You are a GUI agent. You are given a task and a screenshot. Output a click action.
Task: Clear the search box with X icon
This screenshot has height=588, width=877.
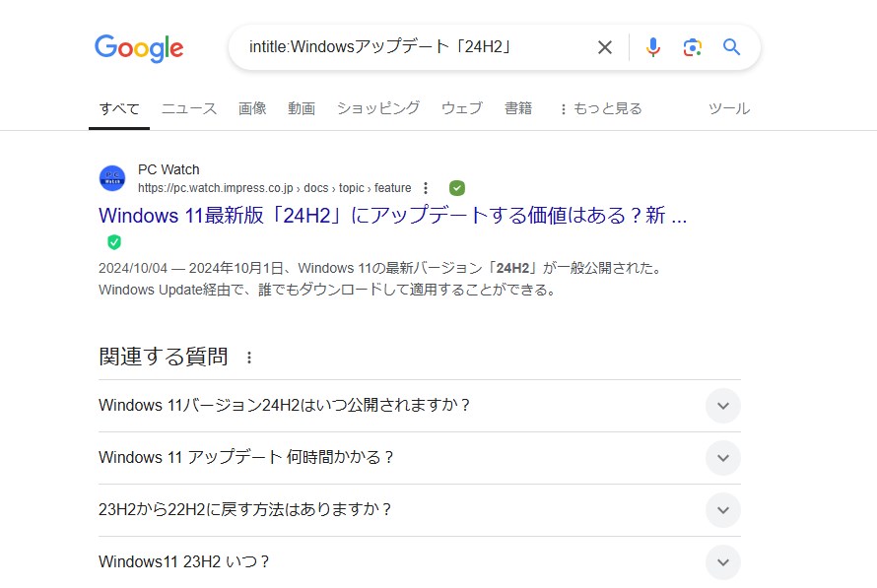(605, 47)
